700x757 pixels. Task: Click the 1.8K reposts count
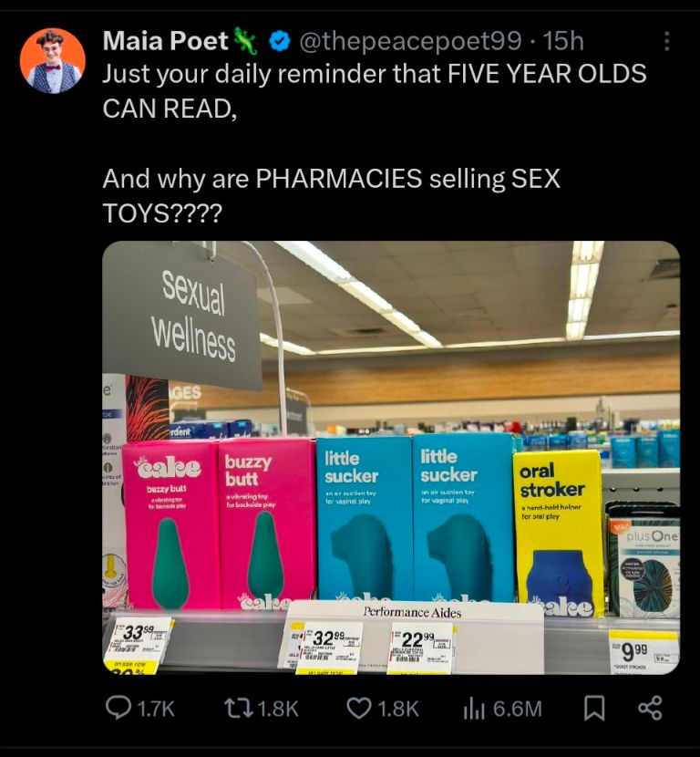[x=278, y=710]
